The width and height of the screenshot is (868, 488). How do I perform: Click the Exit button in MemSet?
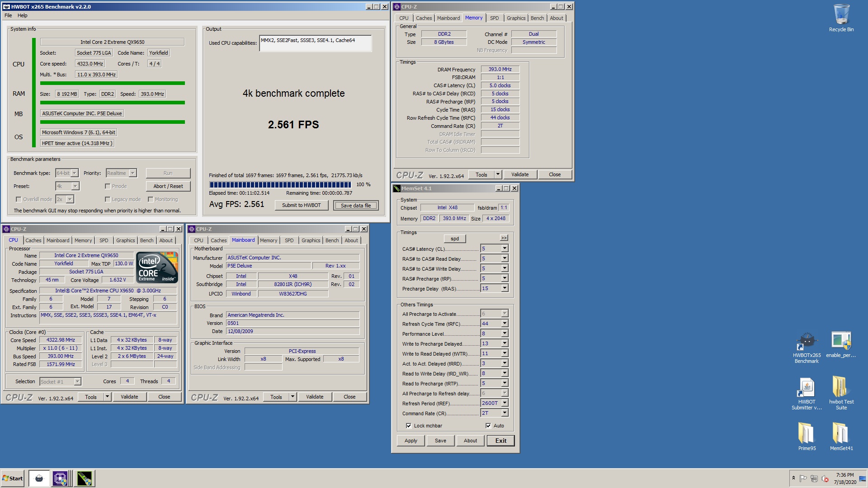point(500,441)
